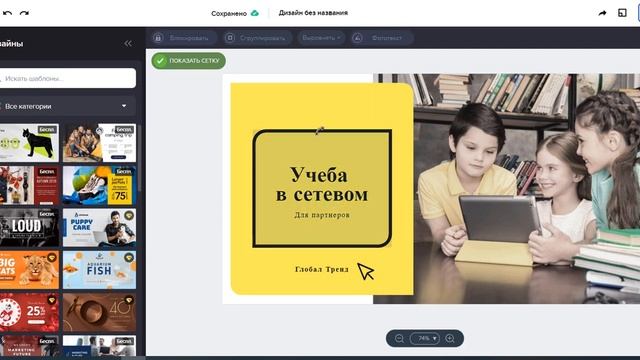Select the red watch template thumbnail

point(29,185)
